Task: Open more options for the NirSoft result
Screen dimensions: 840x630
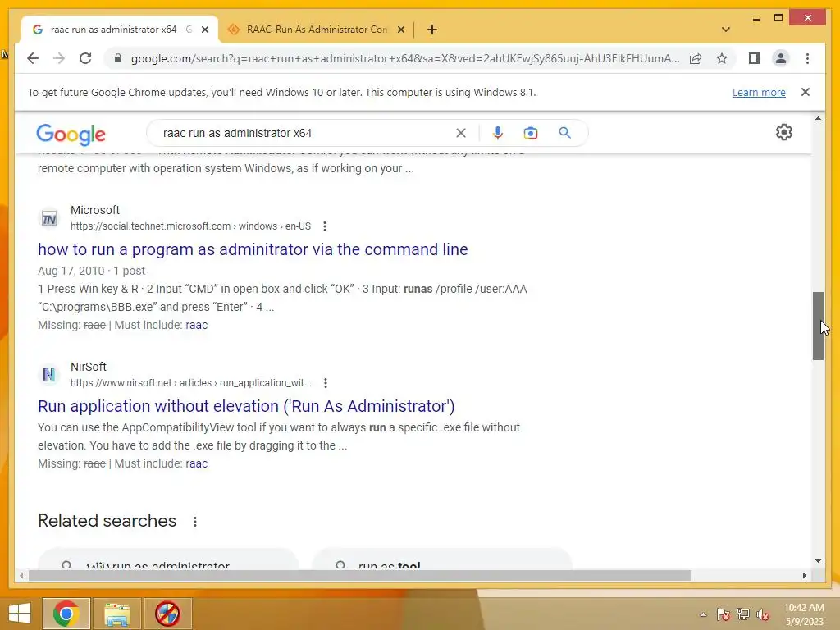Action: point(326,383)
